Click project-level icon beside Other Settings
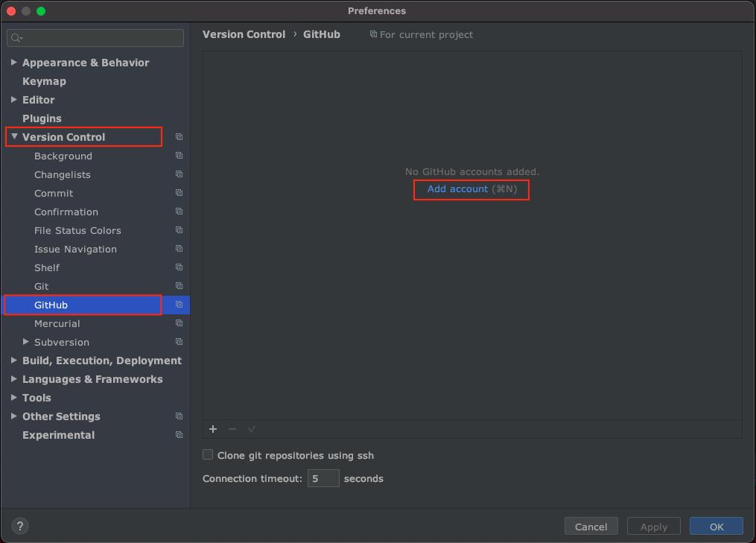Image resolution: width=756 pixels, height=543 pixels. point(179,416)
